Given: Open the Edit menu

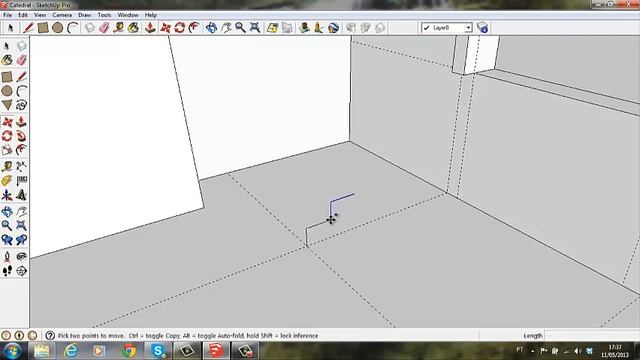Looking at the screenshot, I should pos(23,15).
